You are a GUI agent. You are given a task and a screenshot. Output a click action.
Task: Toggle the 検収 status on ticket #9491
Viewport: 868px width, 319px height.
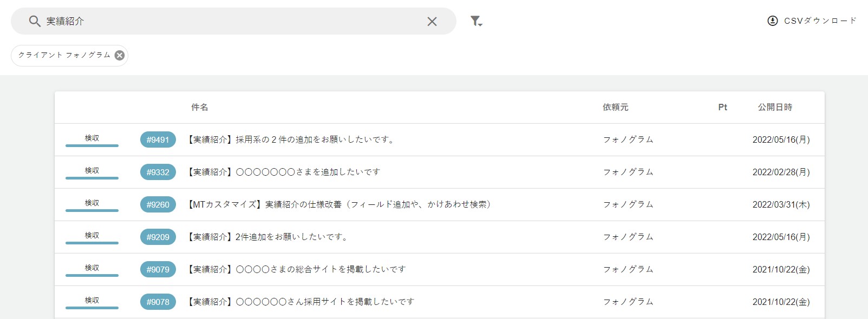[92, 139]
